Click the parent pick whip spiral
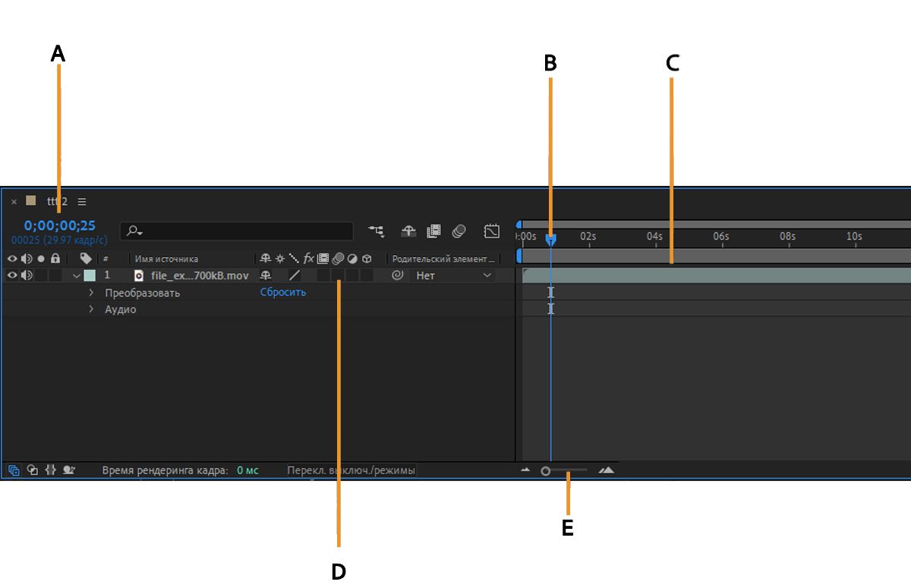This screenshot has width=911, height=588. point(397,275)
